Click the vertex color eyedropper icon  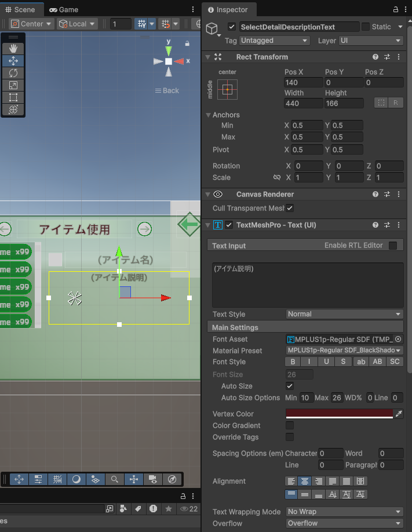pyautogui.click(x=398, y=414)
